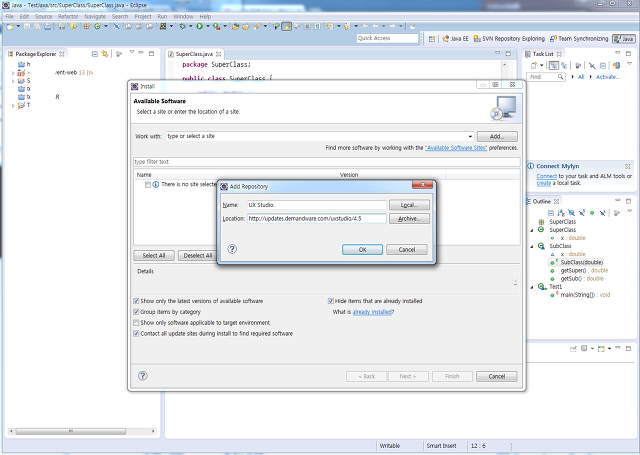Viewport: 640px width, 455px height.
Task: Collapse the SuperClass class node in Outline
Action: tap(532, 230)
